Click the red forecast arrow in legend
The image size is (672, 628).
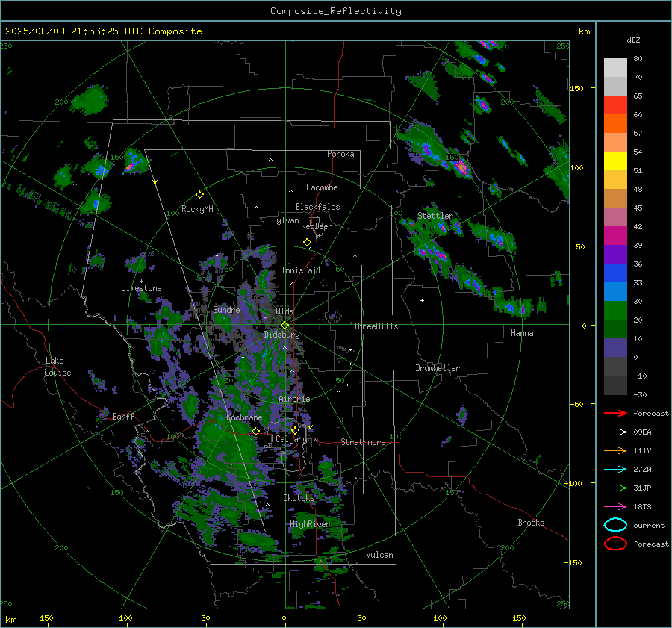coord(615,413)
